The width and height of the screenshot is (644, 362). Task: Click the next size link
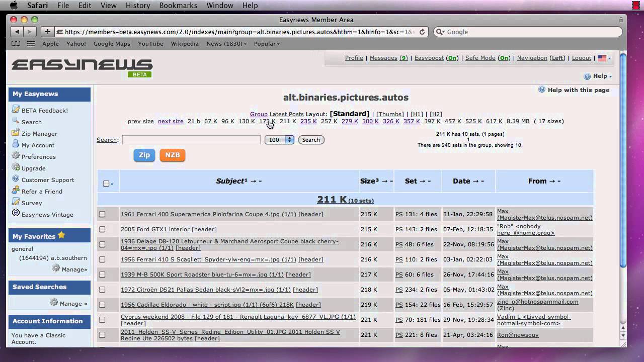pyautogui.click(x=171, y=121)
